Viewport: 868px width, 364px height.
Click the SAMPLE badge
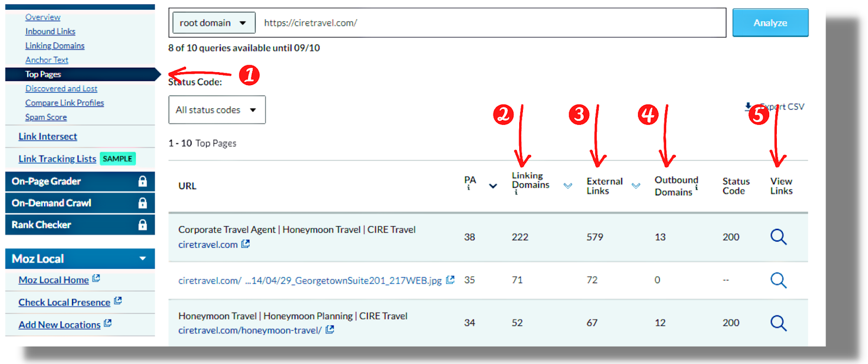coord(118,159)
